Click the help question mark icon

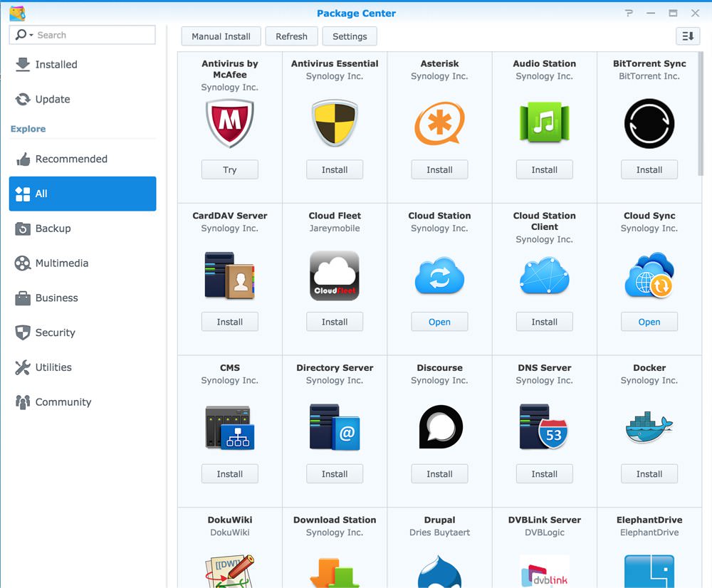[x=629, y=13]
